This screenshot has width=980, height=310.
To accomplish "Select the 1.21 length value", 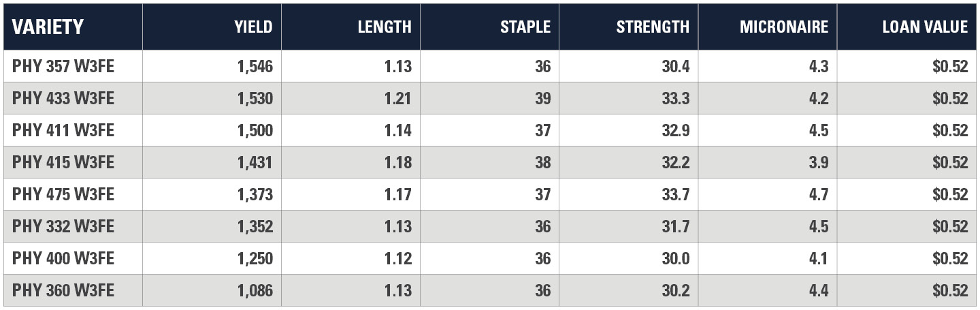I will (397, 98).
